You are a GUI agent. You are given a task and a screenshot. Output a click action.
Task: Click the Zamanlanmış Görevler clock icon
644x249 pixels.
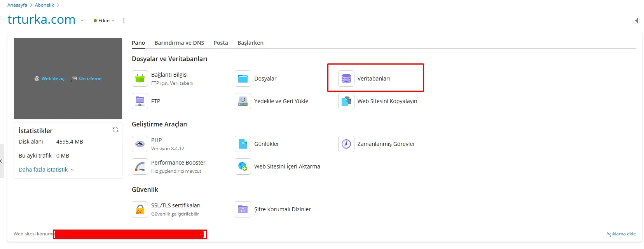346,144
